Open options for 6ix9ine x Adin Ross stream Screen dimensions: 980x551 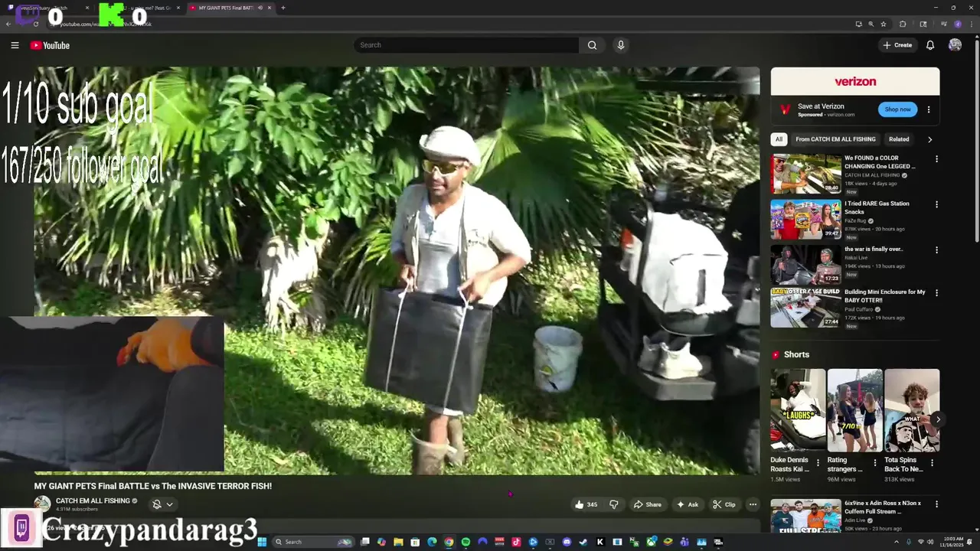pyautogui.click(x=936, y=504)
